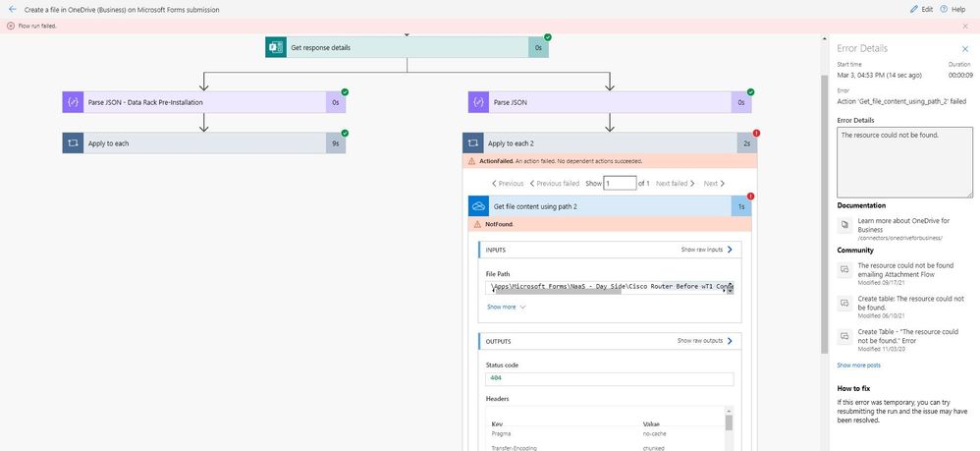Click the Help question mark icon
The height and width of the screenshot is (451, 980).
click(943, 10)
